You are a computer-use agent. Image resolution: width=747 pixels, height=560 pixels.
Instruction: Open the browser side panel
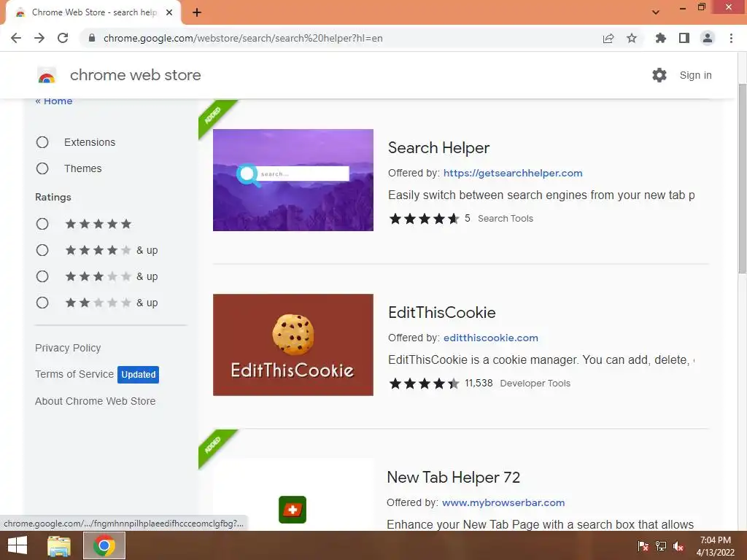pos(684,38)
